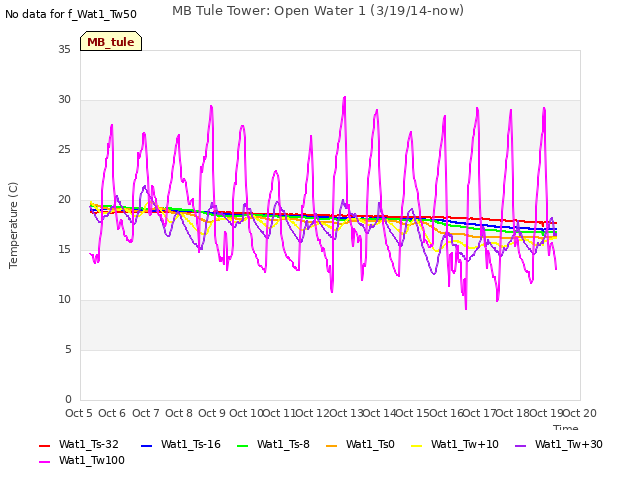Click the red Wat1_Ts-32 color swatch
The width and height of the screenshot is (640, 480).
[x=44, y=446]
